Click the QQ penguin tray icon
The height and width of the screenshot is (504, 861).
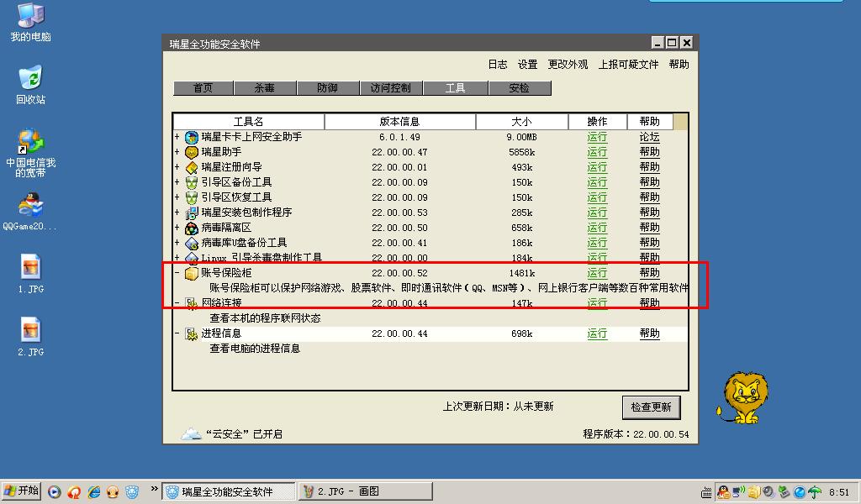[x=723, y=492]
